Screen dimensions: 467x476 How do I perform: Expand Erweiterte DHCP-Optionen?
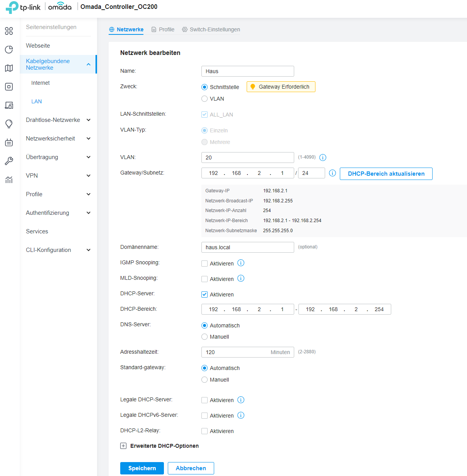(x=123, y=446)
